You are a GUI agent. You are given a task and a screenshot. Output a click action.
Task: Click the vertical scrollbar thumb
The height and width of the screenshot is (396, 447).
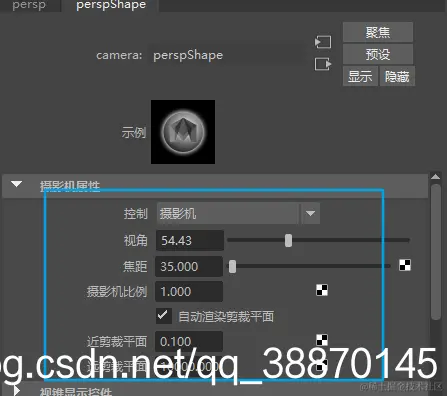pyautogui.click(x=436, y=252)
